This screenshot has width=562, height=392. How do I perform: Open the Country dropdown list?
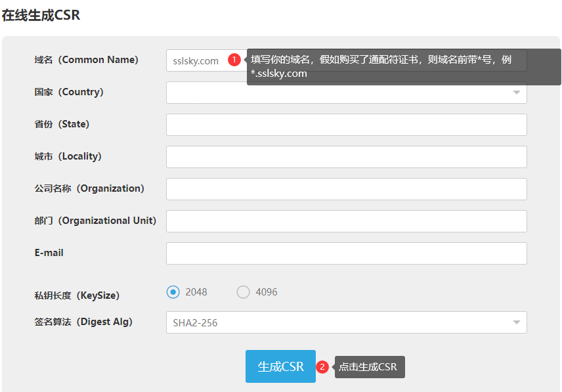point(346,93)
